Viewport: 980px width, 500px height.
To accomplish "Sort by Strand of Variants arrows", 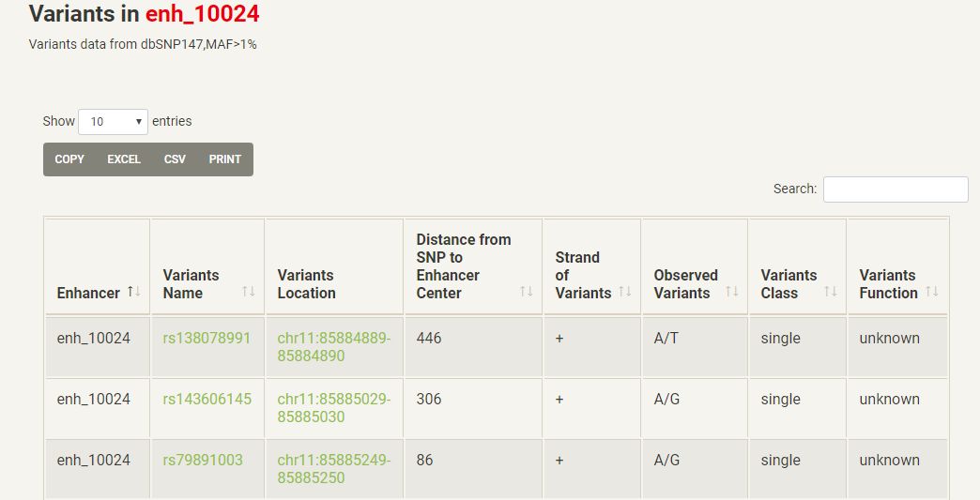I will pyautogui.click(x=625, y=292).
